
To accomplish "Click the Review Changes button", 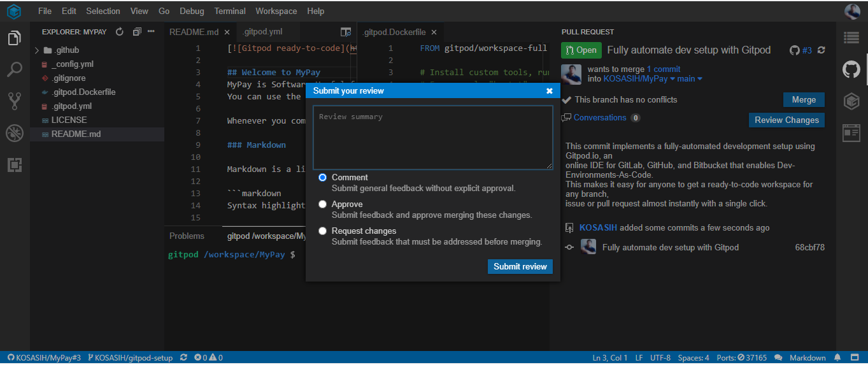I will click(x=786, y=120).
